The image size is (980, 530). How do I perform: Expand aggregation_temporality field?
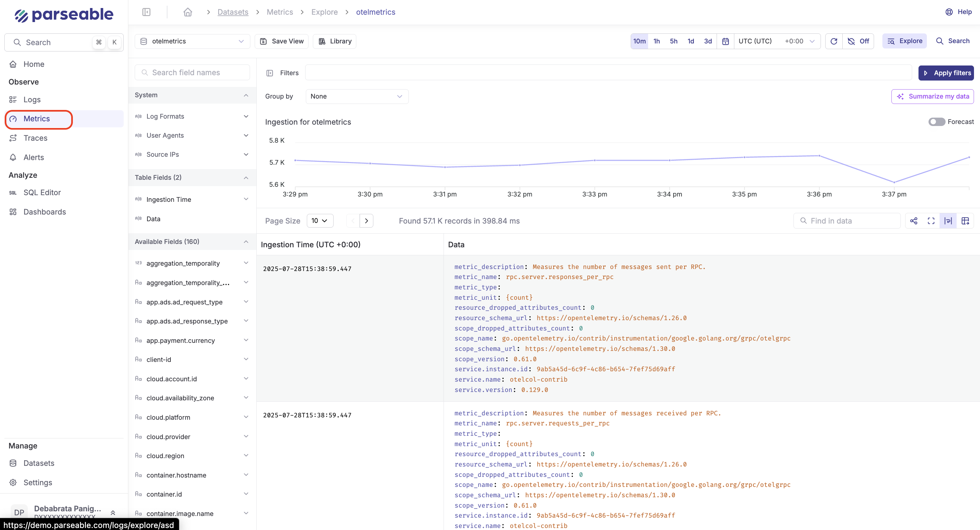[x=246, y=263]
